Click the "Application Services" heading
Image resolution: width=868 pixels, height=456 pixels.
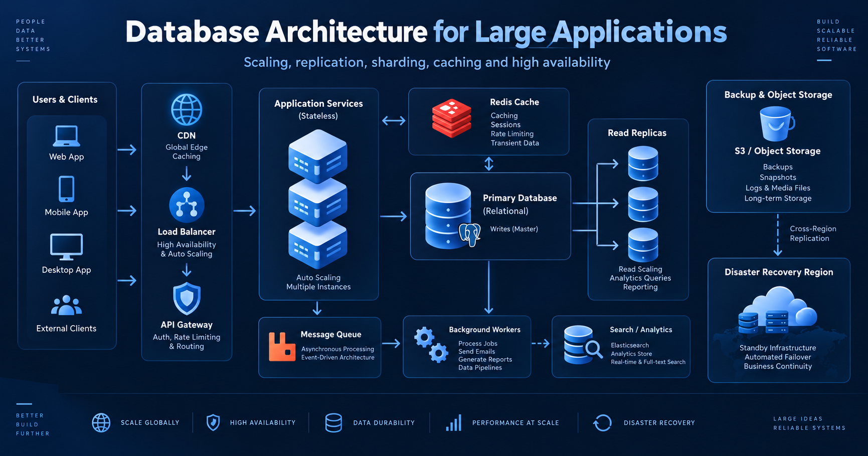pos(318,103)
